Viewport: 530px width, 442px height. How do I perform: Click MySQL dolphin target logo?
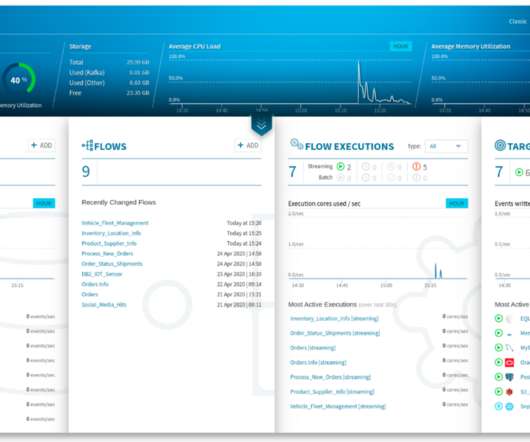(x=509, y=347)
